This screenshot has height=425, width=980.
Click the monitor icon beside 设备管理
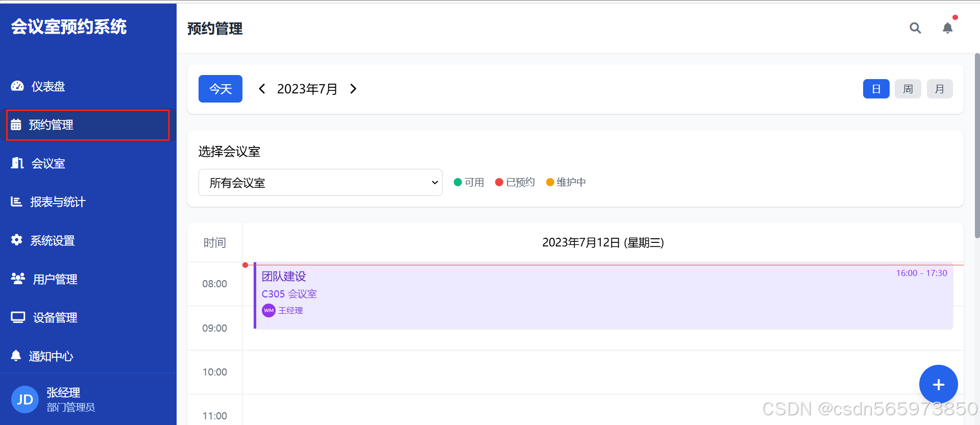tap(18, 317)
